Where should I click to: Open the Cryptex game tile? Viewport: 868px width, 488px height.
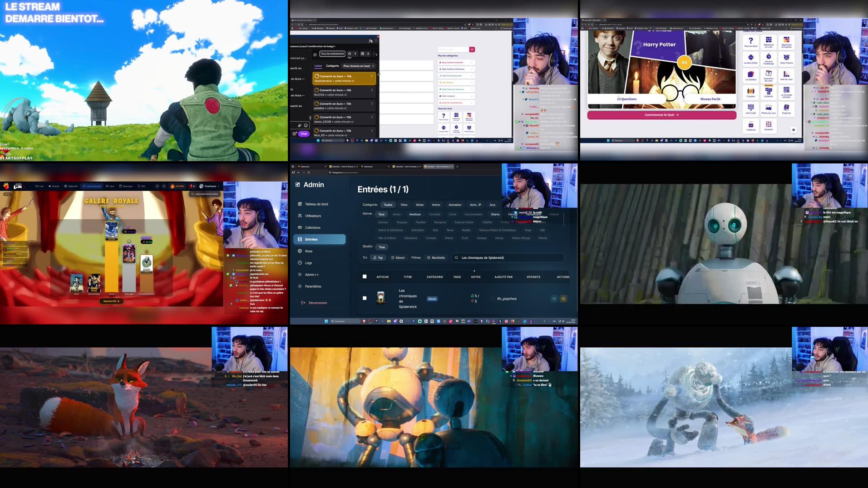click(x=750, y=93)
